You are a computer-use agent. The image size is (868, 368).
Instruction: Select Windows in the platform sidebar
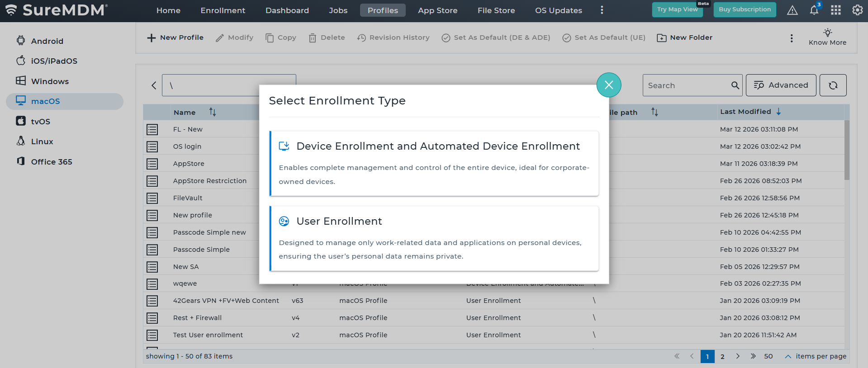50,81
